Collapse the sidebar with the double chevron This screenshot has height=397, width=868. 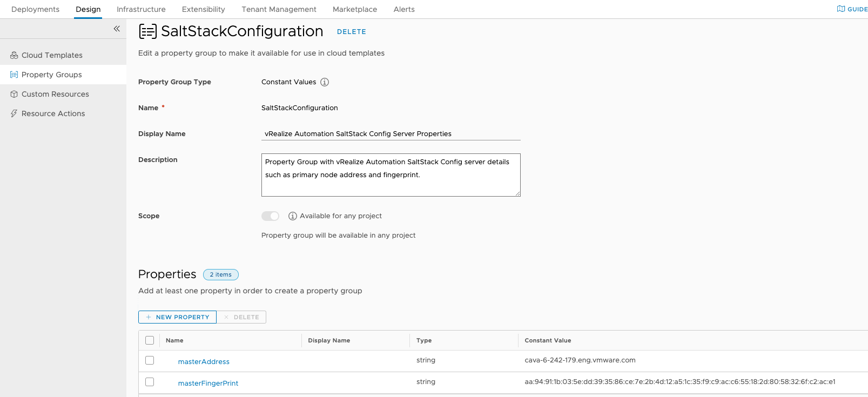[117, 29]
